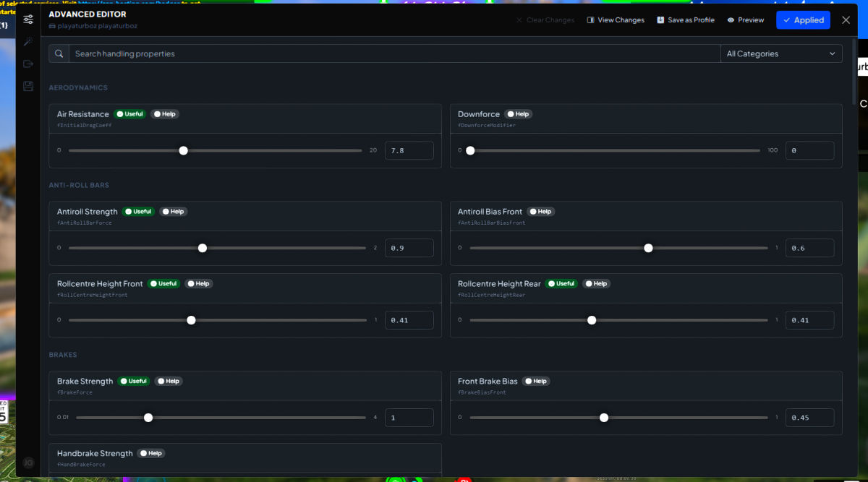Open Help for Downforce

(x=518, y=114)
